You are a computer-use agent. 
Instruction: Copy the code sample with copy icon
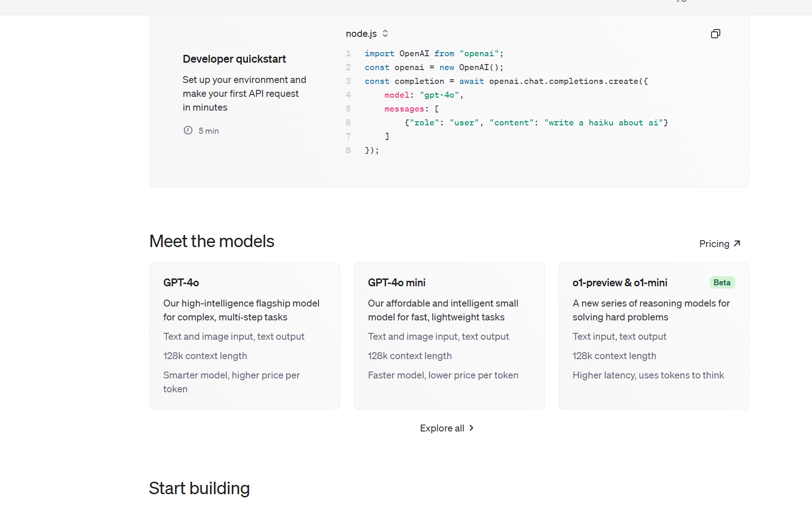click(x=716, y=34)
